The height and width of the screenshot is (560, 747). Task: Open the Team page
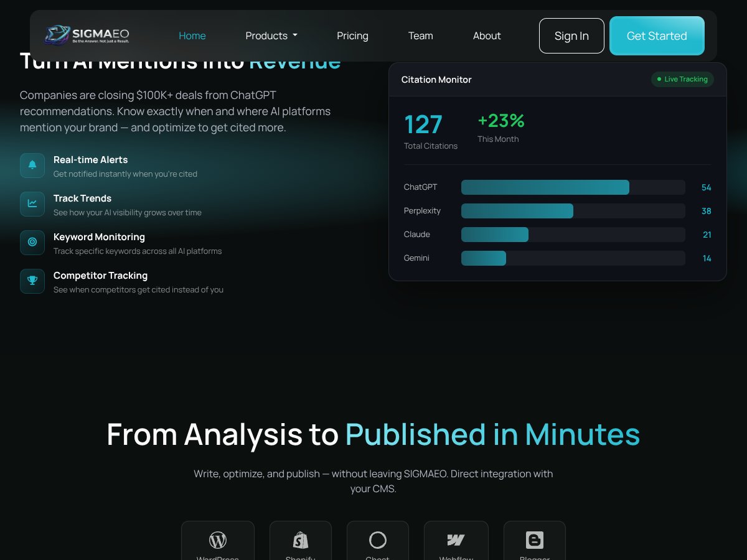421,36
